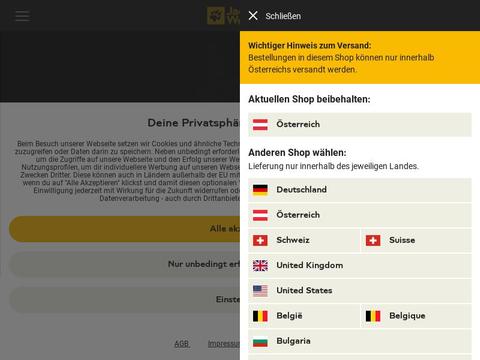Choose the België shop option

click(304, 316)
